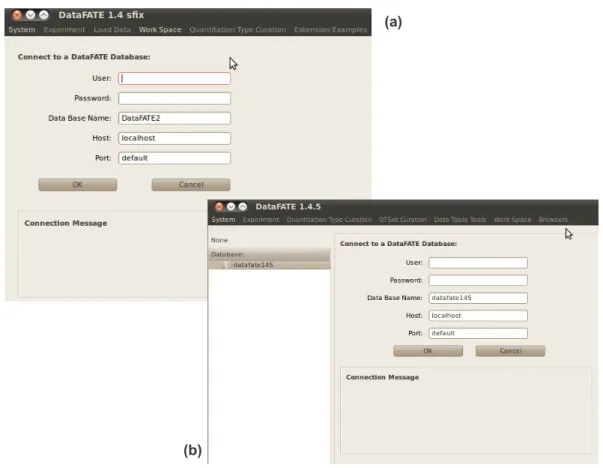Confirm with OK in DataFATE 1.4 sfix window
This screenshot has width=603, height=468.
click(x=78, y=185)
